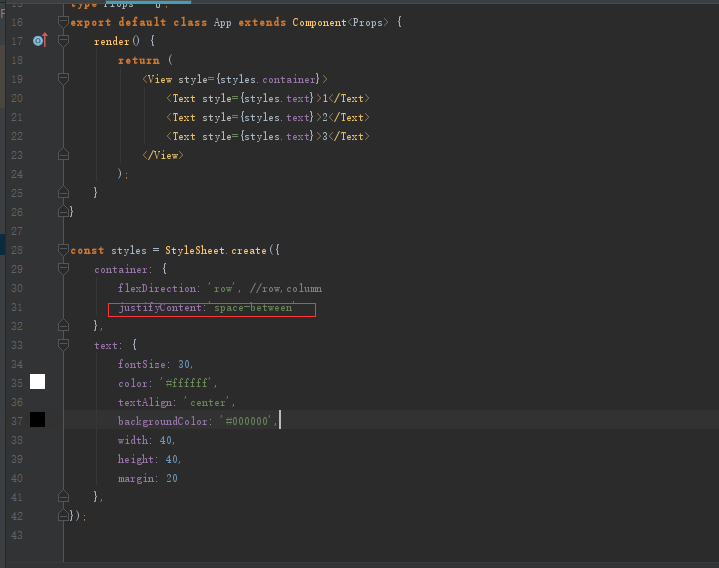Image resolution: width=719 pixels, height=568 pixels.
Task: Collapse the App class fold marker on line 16
Action: pyautogui.click(x=64, y=22)
